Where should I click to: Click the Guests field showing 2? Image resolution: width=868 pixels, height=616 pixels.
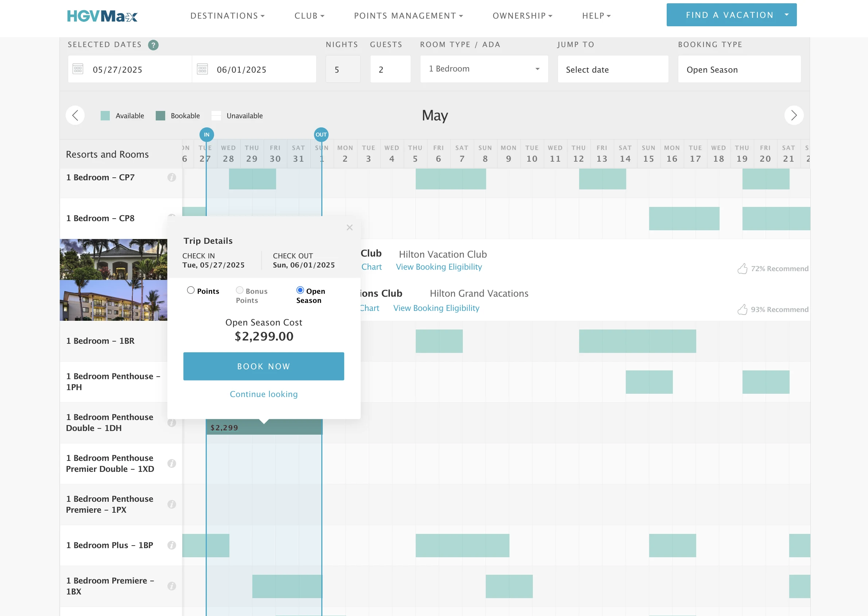coord(390,69)
